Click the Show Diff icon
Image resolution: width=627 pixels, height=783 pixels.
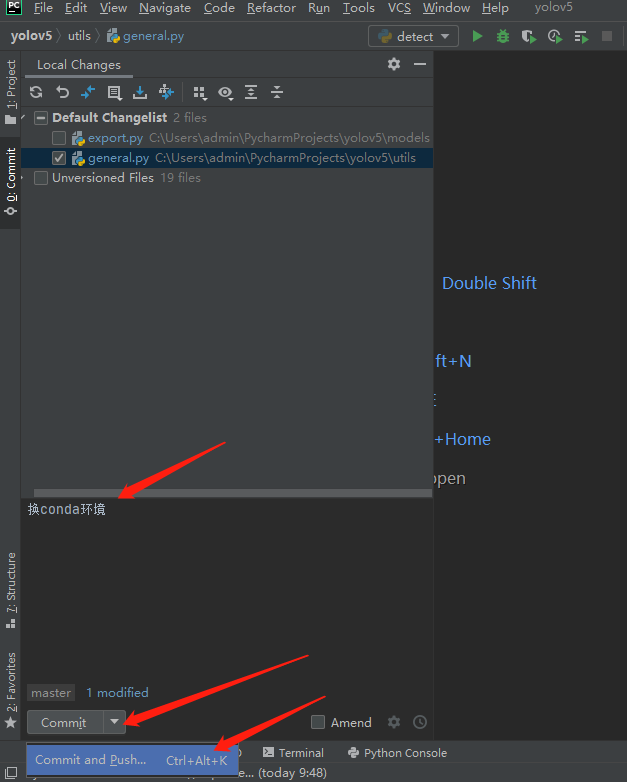coord(88,92)
